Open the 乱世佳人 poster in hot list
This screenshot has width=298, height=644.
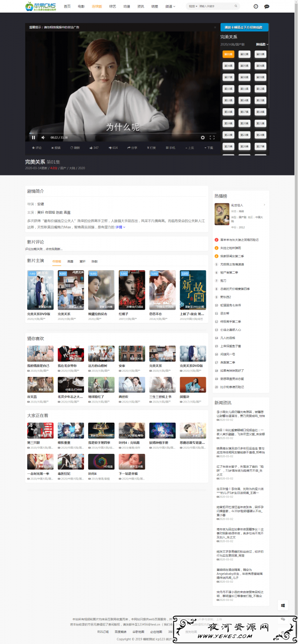[221, 214]
